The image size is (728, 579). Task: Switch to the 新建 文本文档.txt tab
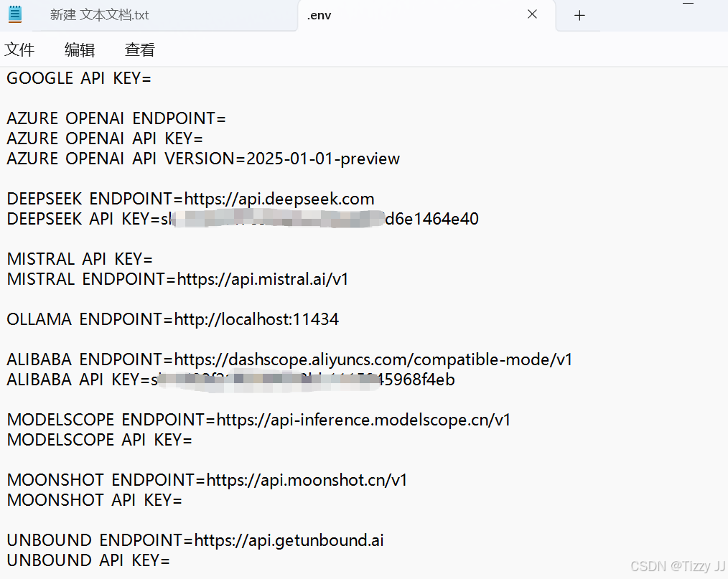coord(99,15)
